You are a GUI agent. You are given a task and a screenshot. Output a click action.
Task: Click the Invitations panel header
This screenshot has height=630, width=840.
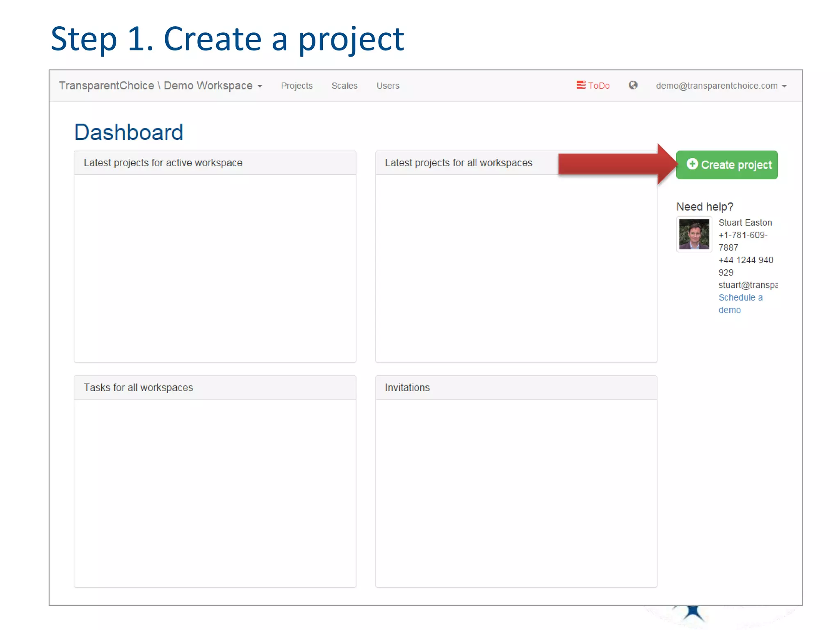tap(407, 388)
